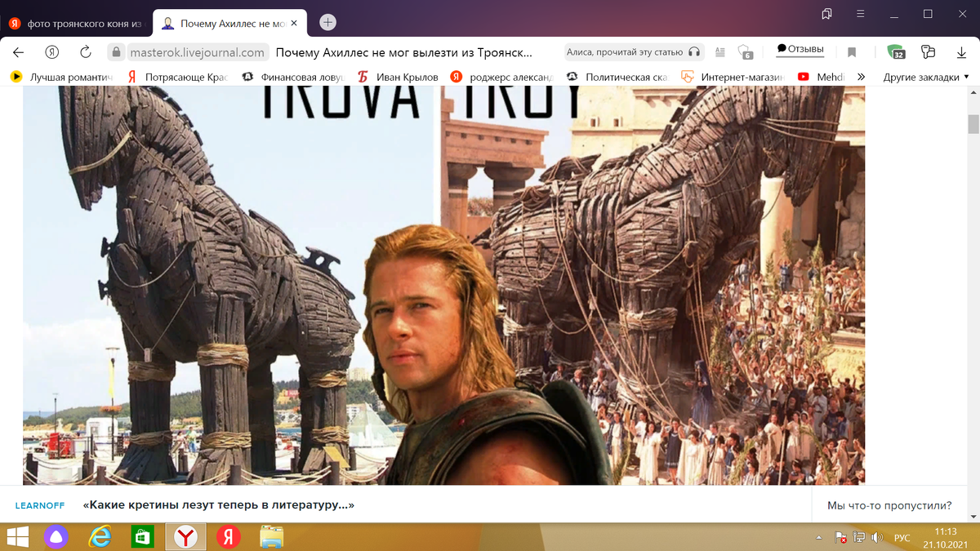Open the green shield extension showing 32
Screen dimensions: 980x551
[896, 52]
